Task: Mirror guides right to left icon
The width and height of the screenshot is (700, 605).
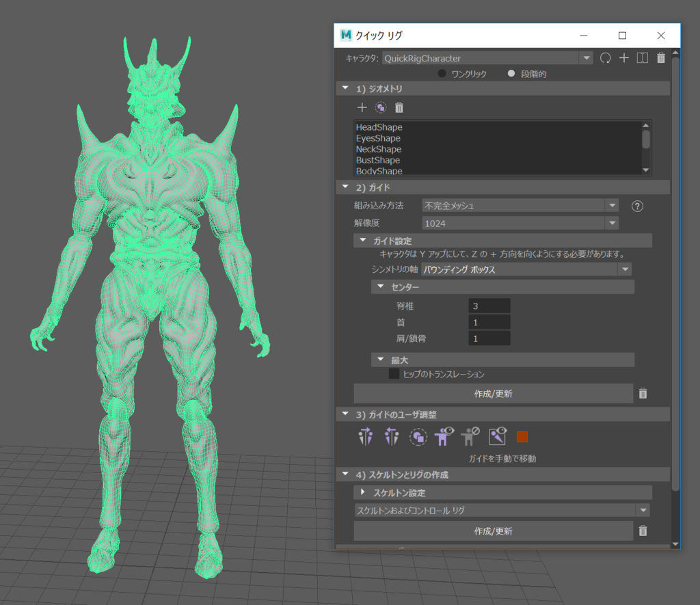Action: [x=391, y=436]
